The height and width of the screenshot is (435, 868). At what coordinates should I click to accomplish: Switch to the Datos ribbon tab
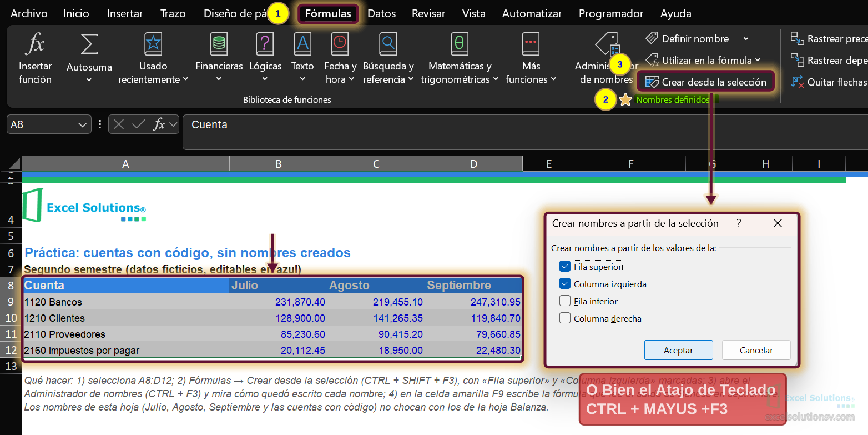coord(382,14)
